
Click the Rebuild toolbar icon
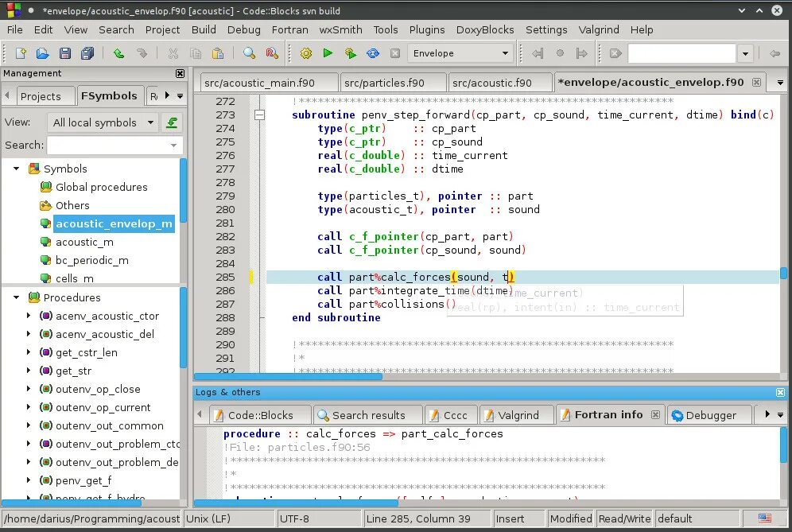click(373, 53)
